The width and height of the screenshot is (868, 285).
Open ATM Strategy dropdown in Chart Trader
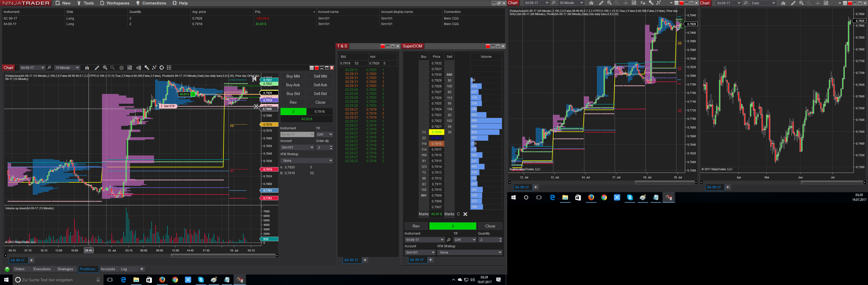pyautogui.click(x=307, y=161)
